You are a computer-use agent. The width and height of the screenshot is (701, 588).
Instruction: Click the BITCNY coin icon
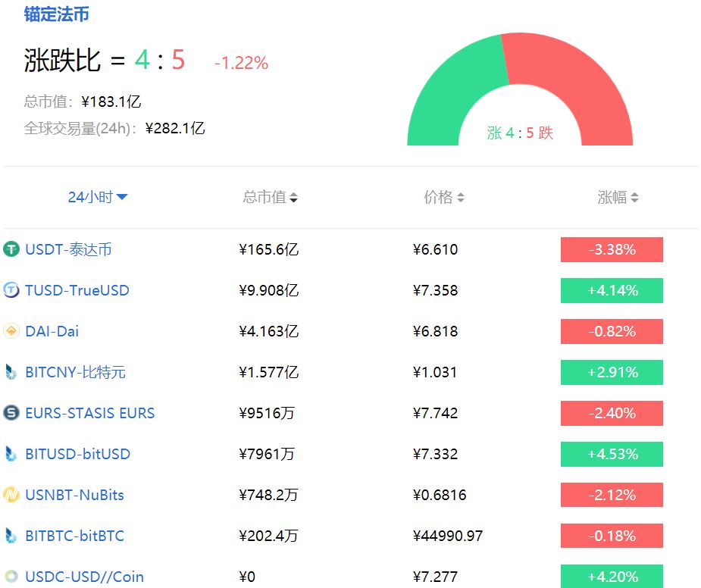tap(11, 372)
